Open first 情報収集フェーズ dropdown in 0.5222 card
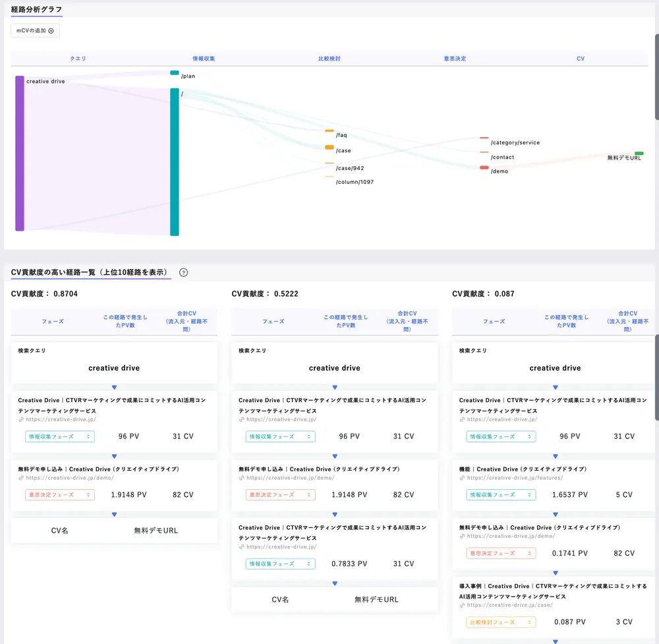The height and width of the screenshot is (644, 659). pos(280,436)
